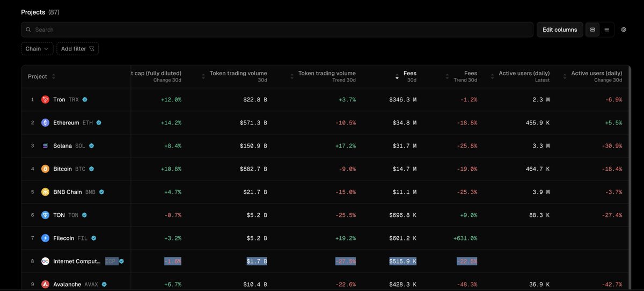The height and width of the screenshot is (291, 644).
Task: Click the TON project logo icon
Action: pyautogui.click(x=45, y=215)
